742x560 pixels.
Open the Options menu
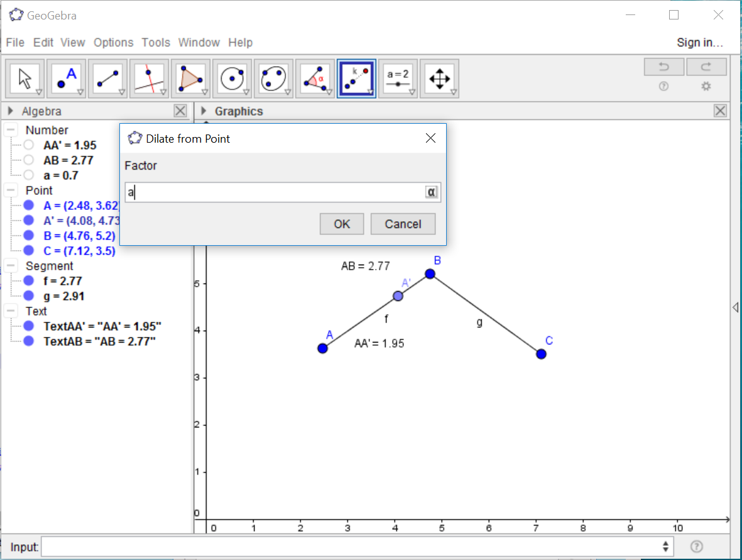pos(114,43)
